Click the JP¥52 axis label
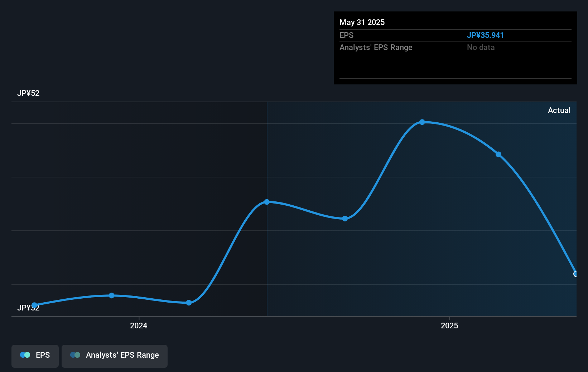Viewport: 588px width, 372px height. coord(28,93)
